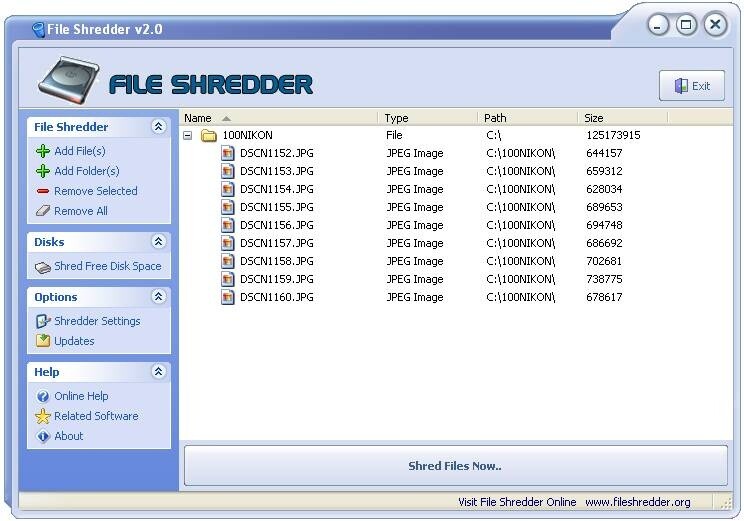The width and height of the screenshot is (744, 521).
Task: Click the Add Folder(s) plus icon
Action: tap(43, 171)
